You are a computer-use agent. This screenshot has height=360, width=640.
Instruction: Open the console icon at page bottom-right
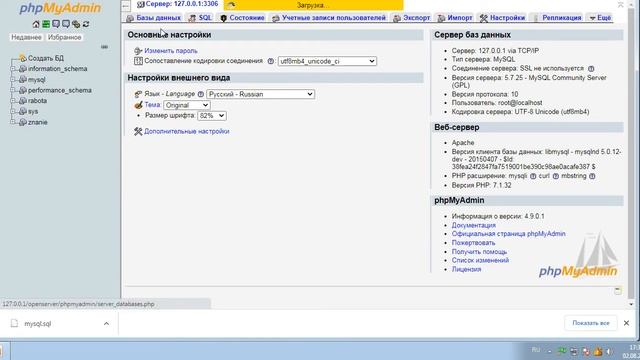click(x=618, y=291)
